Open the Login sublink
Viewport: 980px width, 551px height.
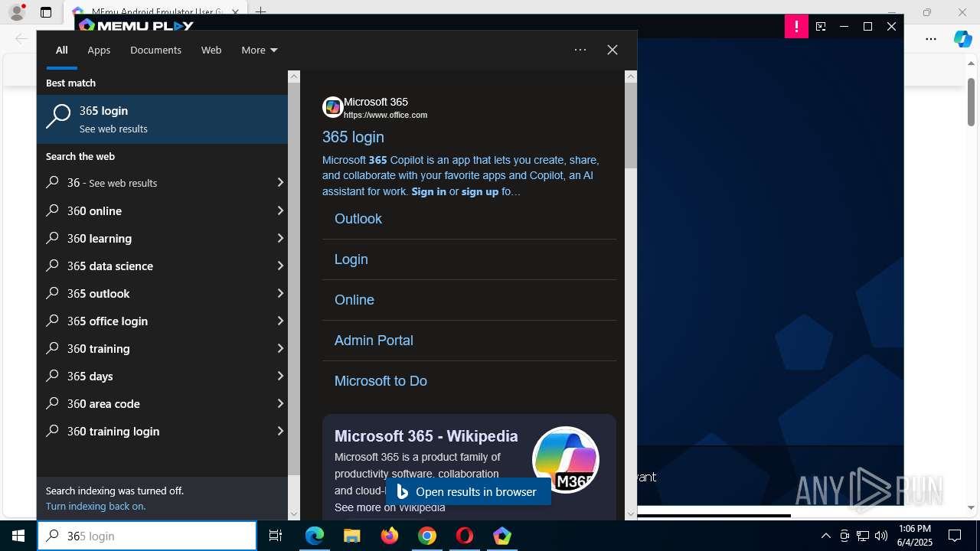[x=351, y=259]
